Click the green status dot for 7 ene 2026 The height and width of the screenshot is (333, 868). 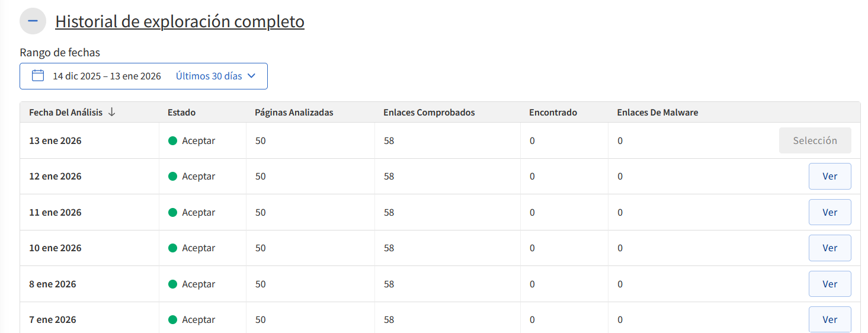173,320
